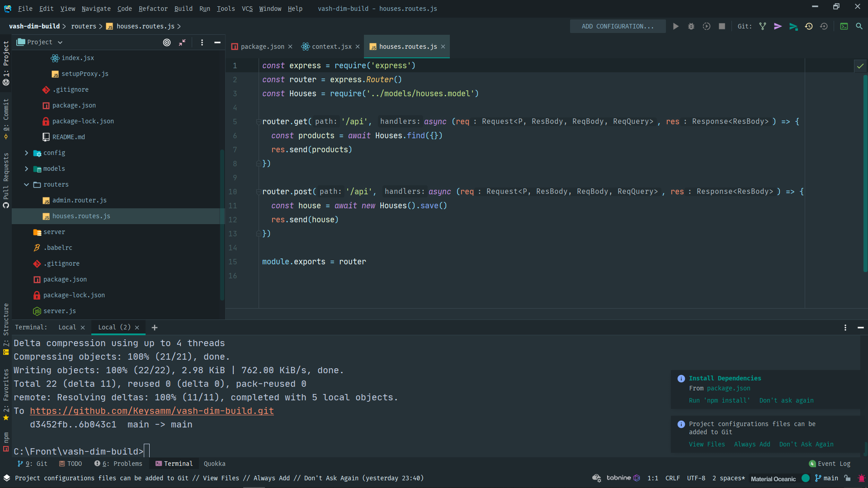Add new terminal tab with plus icon
The width and height of the screenshot is (868, 488).
point(155,328)
